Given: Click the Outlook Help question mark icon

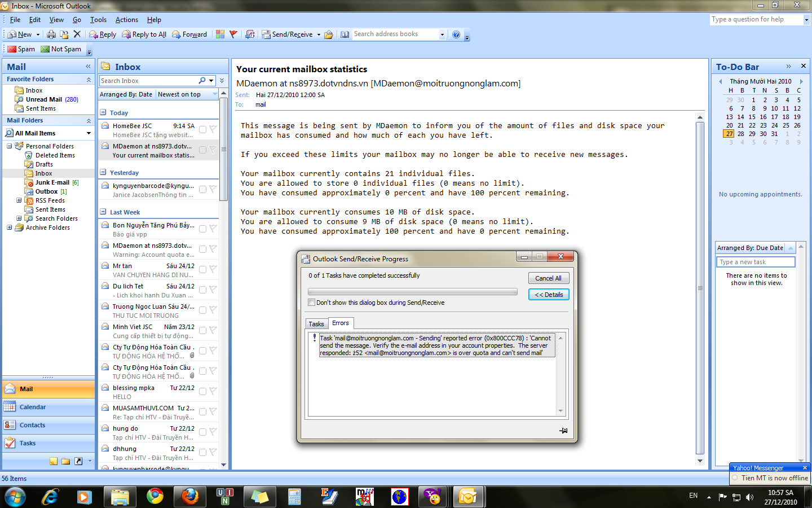Looking at the screenshot, I should click(x=456, y=34).
